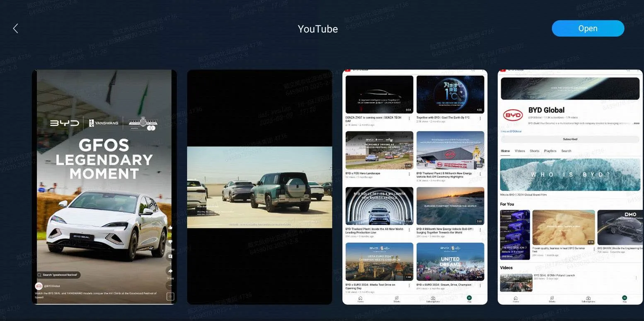Image resolution: width=644 pixels, height=321 pixels.
Task: Tap square sound icon in GFOS shorts corner
Action: 170,296
